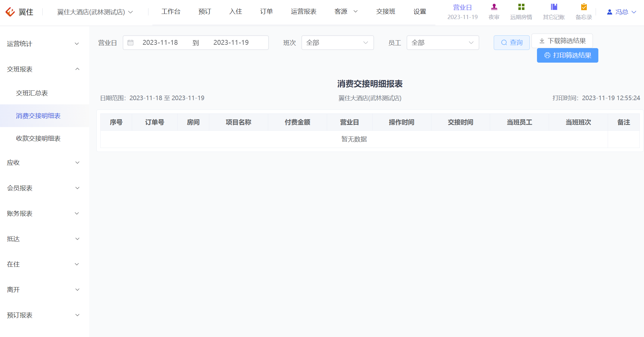The image size is (644, 337).
Task: Expand the 运营统计 sidebar section
Action: click(44, 44)
